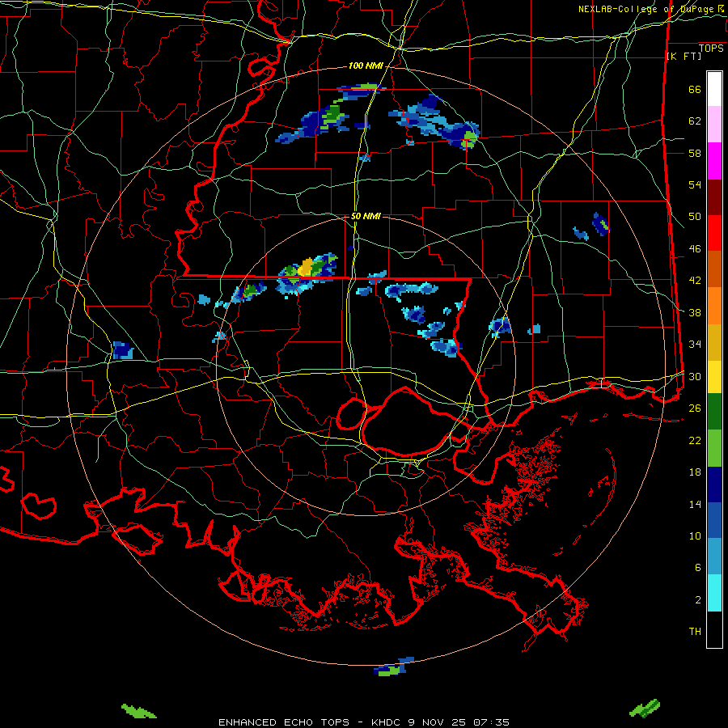The width and height of the screenshot is (728, 728).
Task: Click the "14" legend value
Action: pyautogui.click(x=695, y=504)
